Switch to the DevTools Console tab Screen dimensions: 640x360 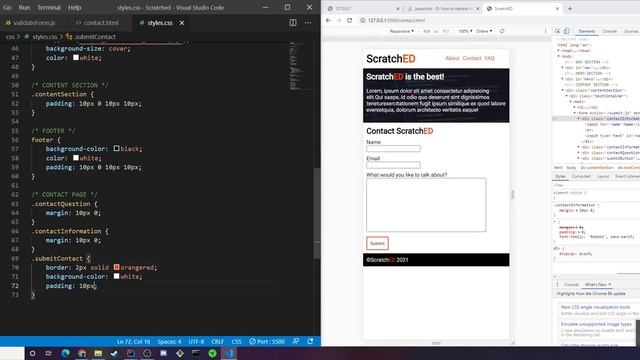click(x=609, y=31)
